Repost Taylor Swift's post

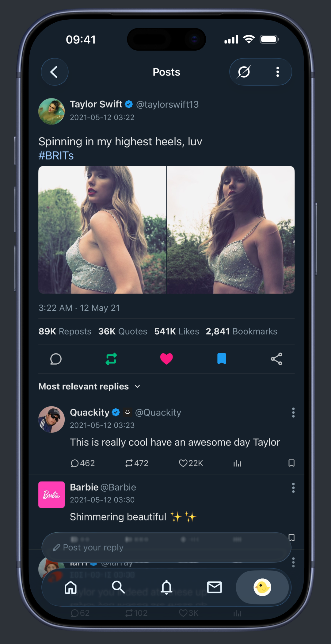[x=111, y=359]
